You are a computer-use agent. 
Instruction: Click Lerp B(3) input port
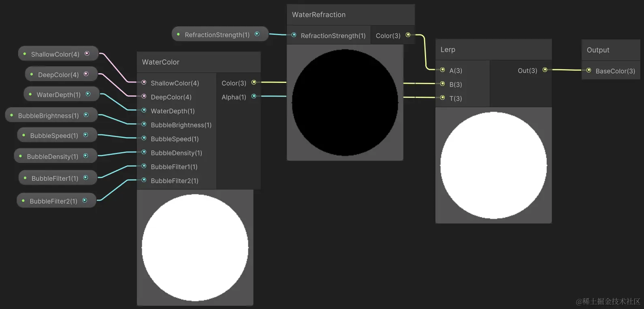click(442, 84)
